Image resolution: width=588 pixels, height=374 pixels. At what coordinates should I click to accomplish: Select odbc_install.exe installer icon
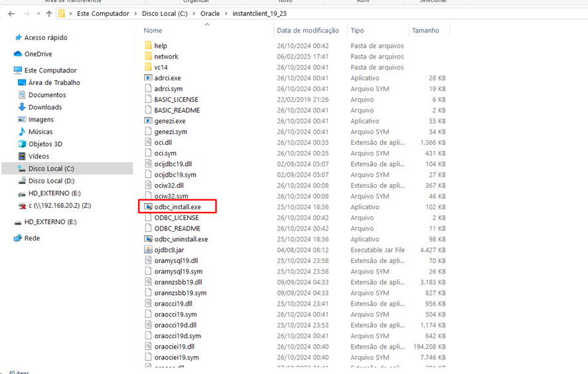tap(148, 207)
